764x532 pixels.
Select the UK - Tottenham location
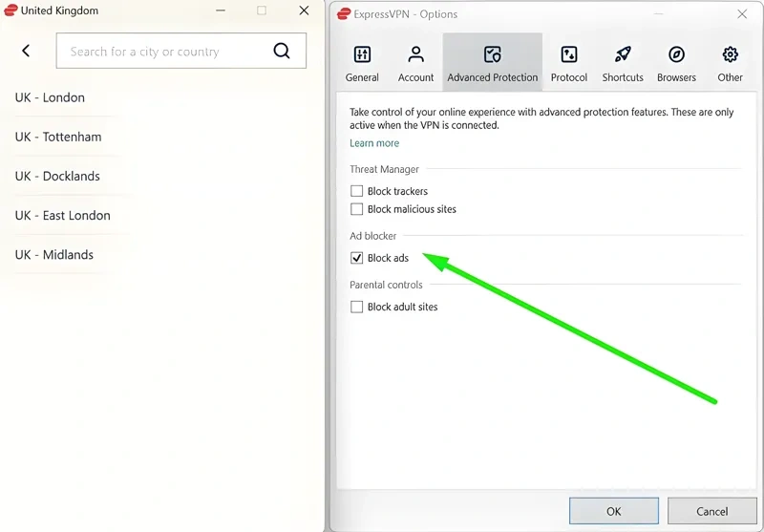pos(58,137)
